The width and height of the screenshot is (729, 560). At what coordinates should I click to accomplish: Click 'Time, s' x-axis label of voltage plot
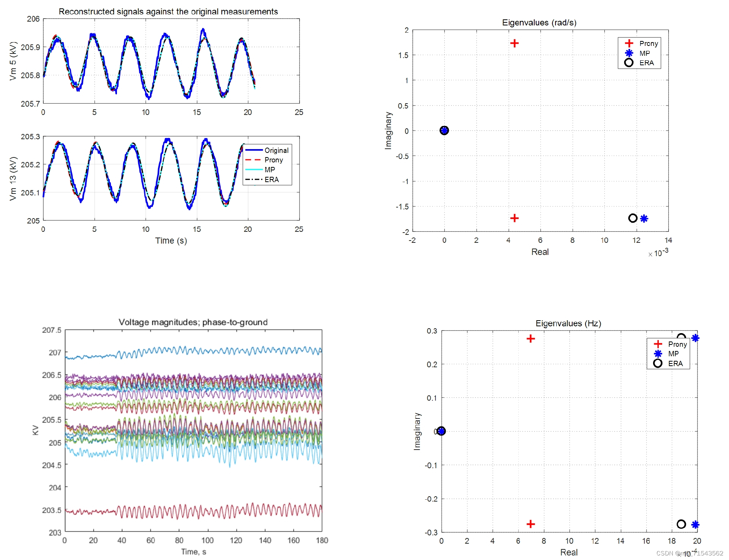tap(194, 552)
